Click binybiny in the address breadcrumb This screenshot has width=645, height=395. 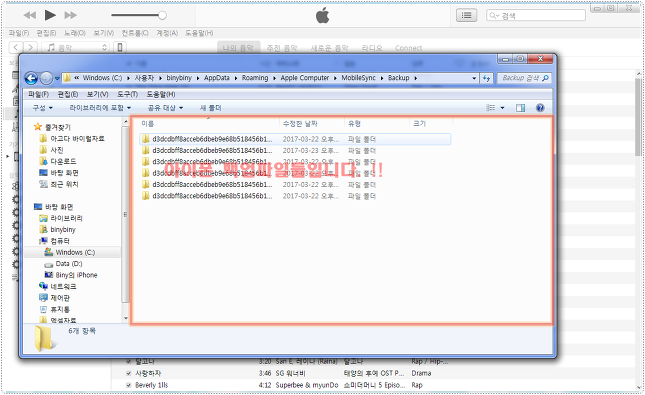click(x=179, y=78)
